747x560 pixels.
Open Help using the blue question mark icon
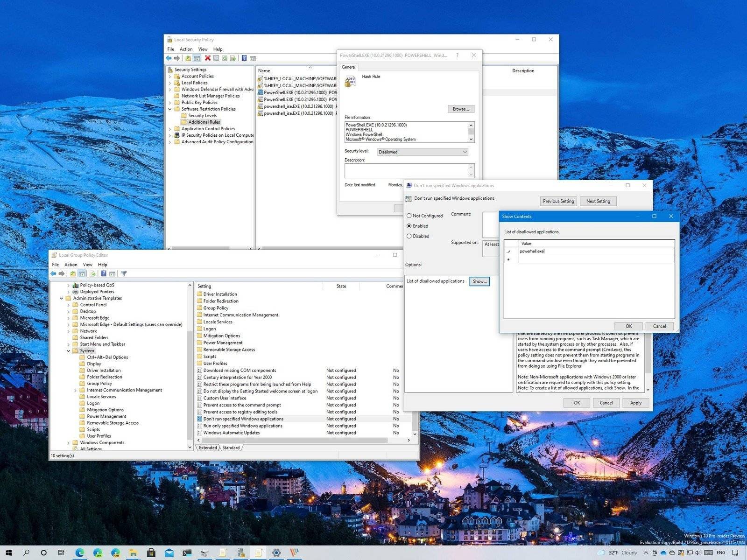point(244,58)
